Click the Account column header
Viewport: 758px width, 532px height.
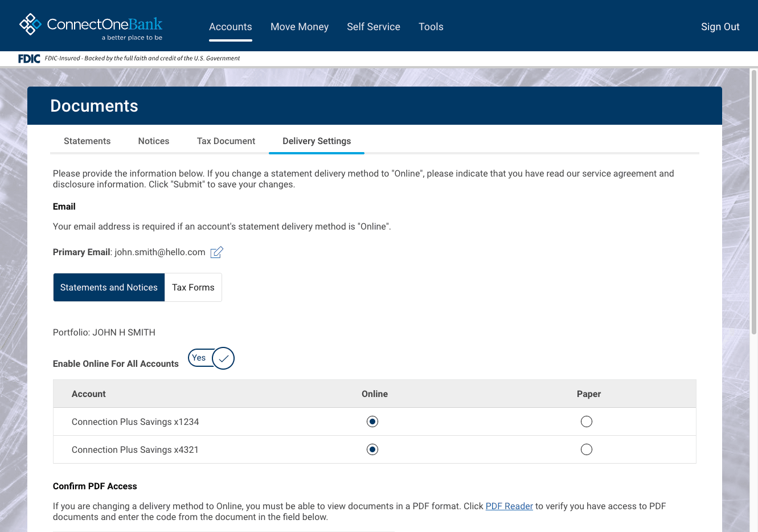89,394
